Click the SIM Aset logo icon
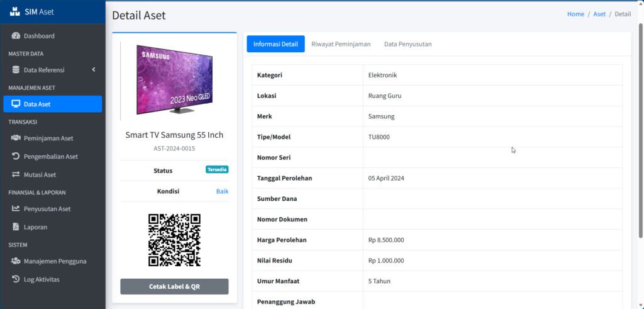644x309 pixels. point(14,11)
